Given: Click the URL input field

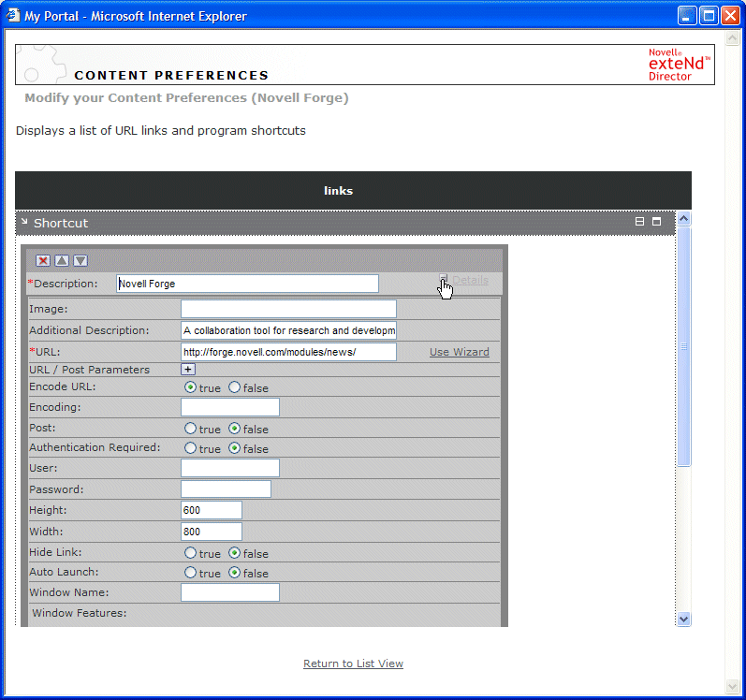Looking at the screenshot, I should click(288, 352).
